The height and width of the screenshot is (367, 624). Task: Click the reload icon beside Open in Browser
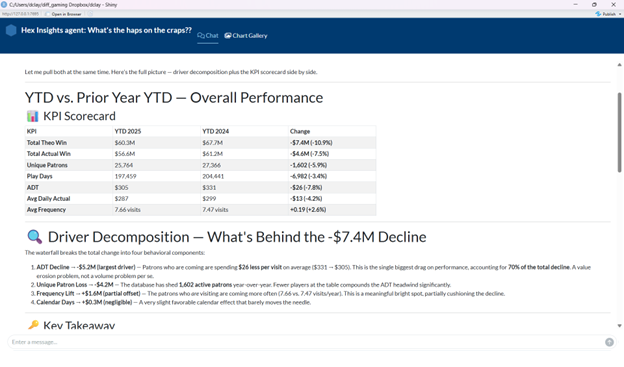(x=90, y=14)
